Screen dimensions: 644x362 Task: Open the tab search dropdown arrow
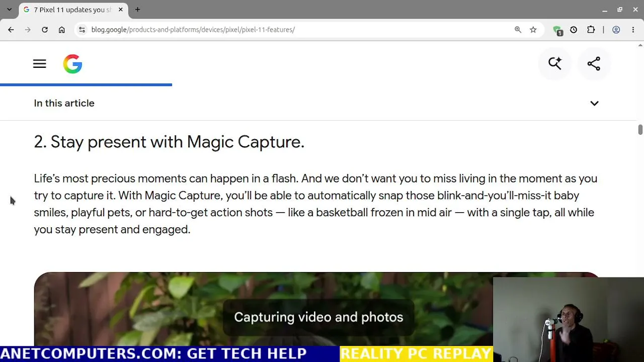[x=9, y=10]
